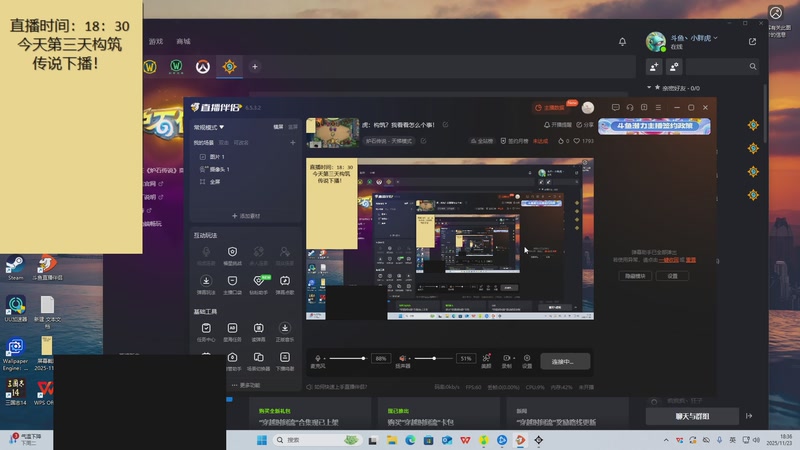The image size is (800, 450).
Task: Select the 图片 1 source item
Action: click(212, 157)
